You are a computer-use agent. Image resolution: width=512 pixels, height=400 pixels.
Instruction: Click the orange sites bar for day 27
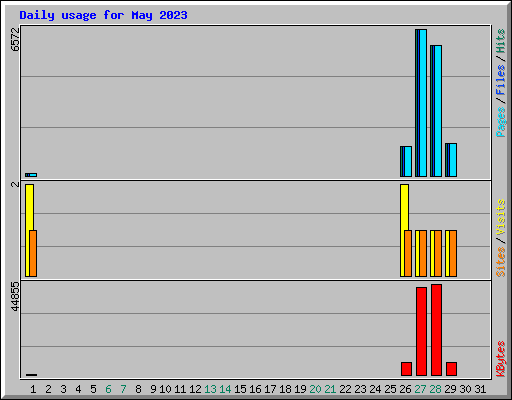tap(423, 253)
